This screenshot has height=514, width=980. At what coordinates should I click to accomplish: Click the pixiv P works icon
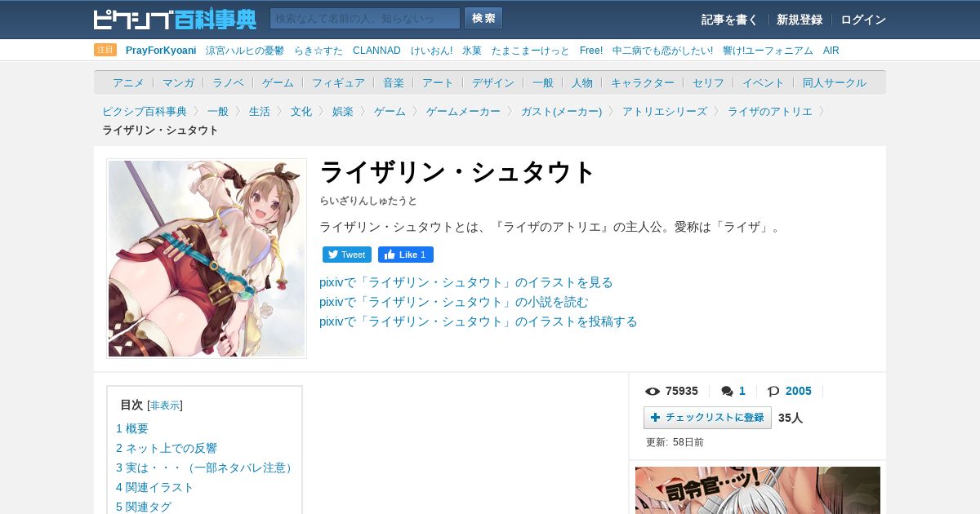coord(773,391)
